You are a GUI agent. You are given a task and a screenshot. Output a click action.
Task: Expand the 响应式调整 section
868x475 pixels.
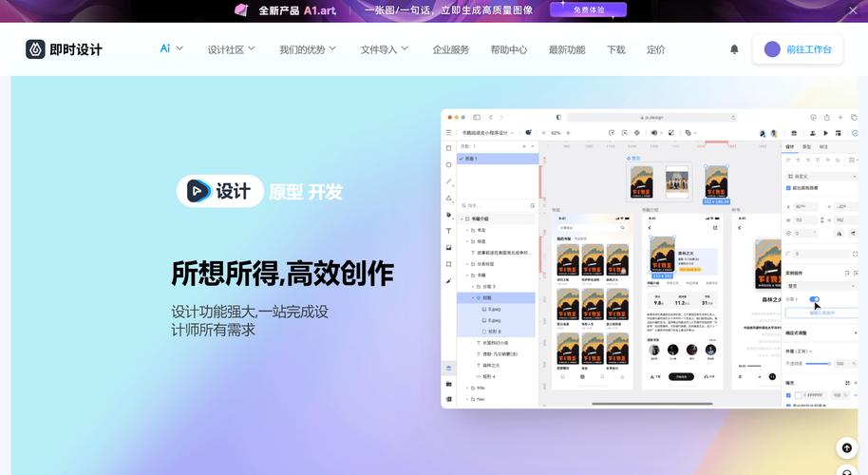tap(856, 332)
